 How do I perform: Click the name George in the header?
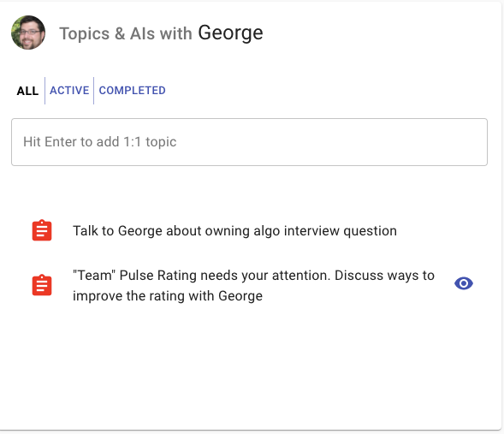[230, 33]
